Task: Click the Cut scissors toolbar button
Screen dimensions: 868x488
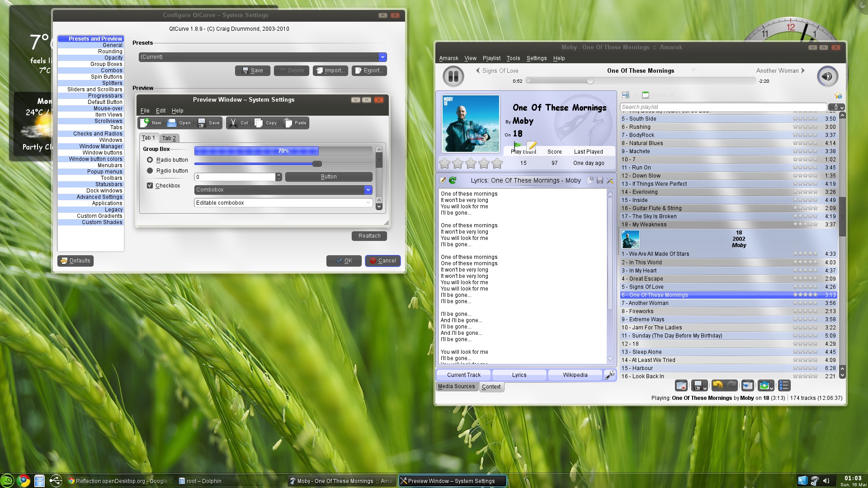Action: pos(238,123)
